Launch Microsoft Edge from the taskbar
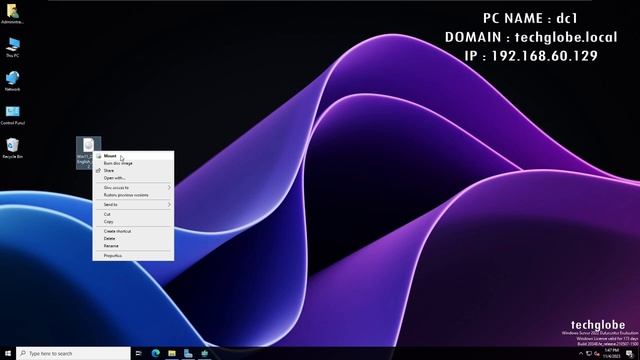 click(156, 353)
